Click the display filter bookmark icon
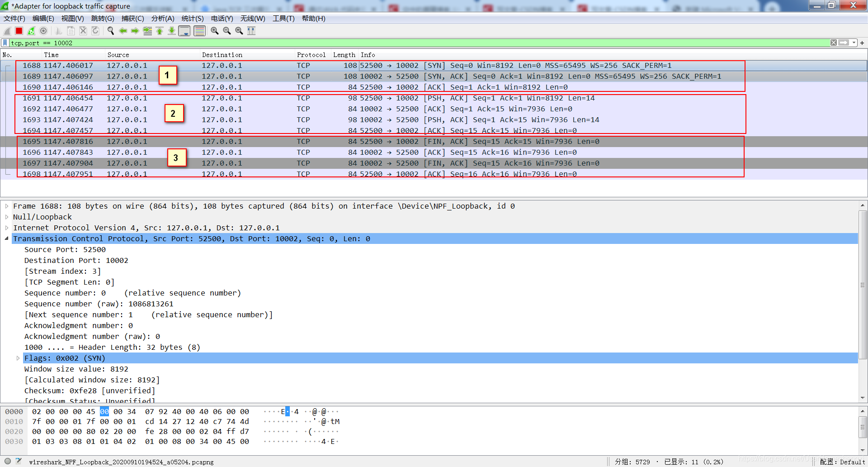 [5, 43]
